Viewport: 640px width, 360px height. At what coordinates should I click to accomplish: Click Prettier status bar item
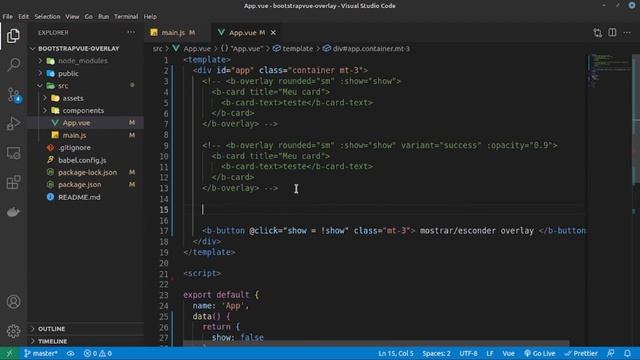581,353
